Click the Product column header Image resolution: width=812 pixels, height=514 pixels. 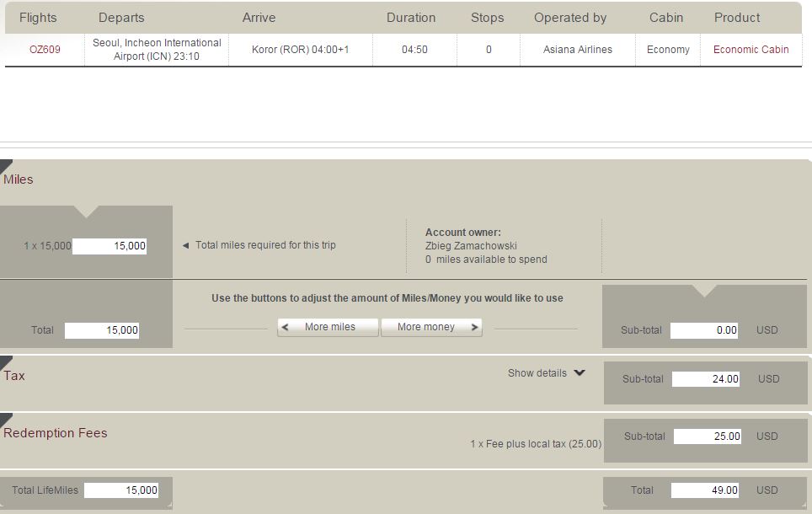(737, 18)
